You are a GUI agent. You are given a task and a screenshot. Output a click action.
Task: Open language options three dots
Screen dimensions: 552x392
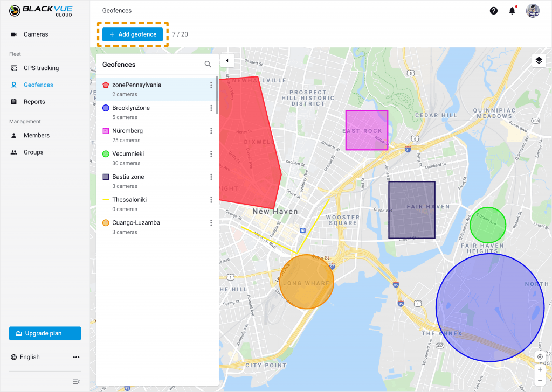(x=76, y=357)
